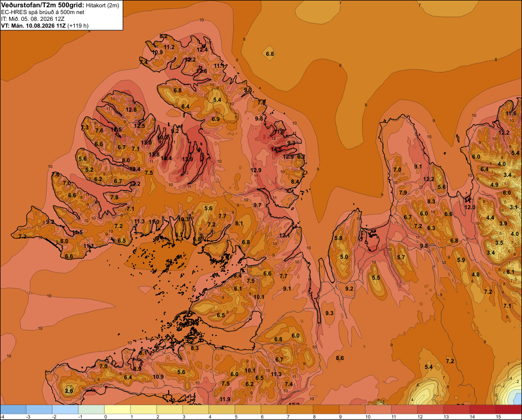Click the Veðurstofan/T2m 500grid title text
This screenshot has height=420, width=522.
[42, 5]
